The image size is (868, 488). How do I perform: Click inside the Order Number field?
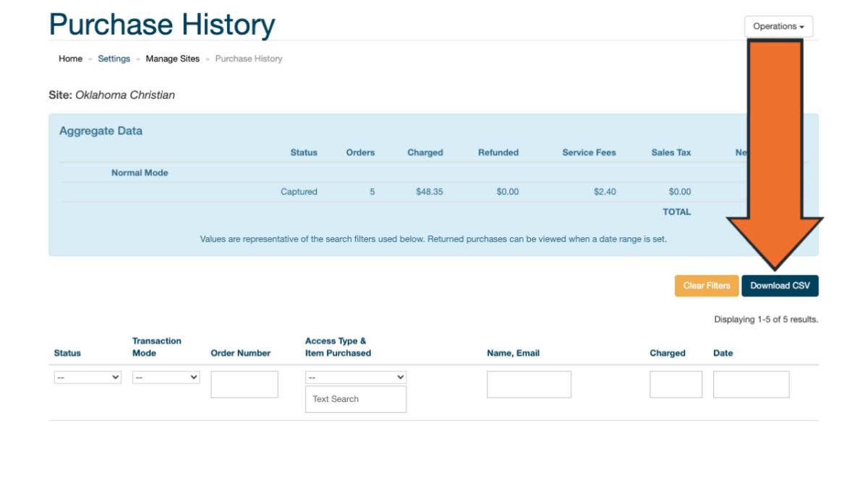tap(244, 384)
